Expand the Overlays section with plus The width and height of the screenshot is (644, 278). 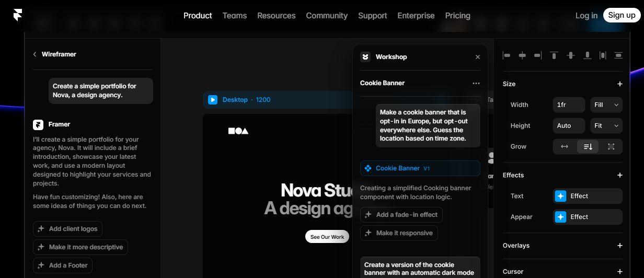coord(619,246)
